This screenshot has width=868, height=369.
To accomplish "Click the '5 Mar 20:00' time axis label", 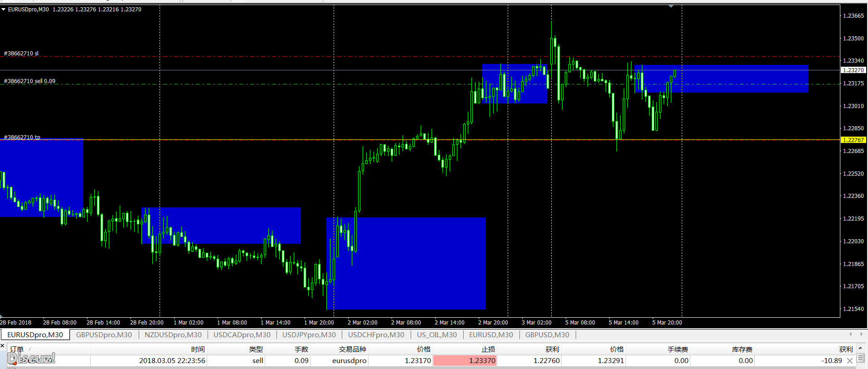I will [x=667, y=323].
